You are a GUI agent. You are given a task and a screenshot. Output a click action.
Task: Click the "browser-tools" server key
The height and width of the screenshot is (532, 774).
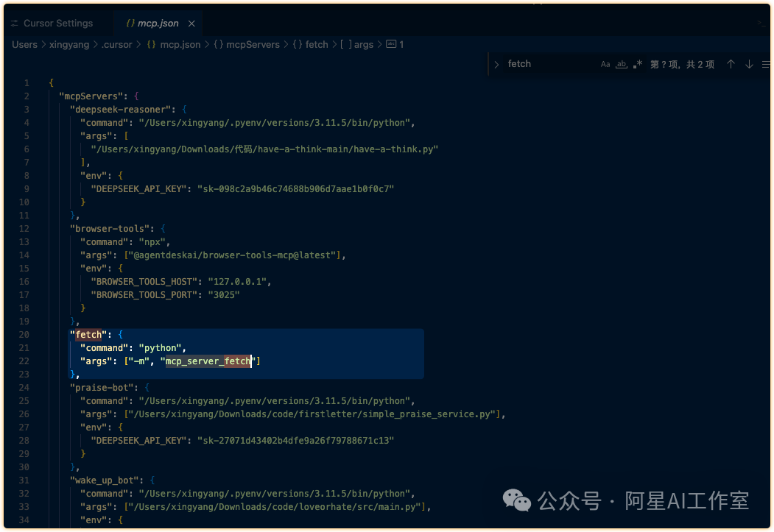coord(110,229)
